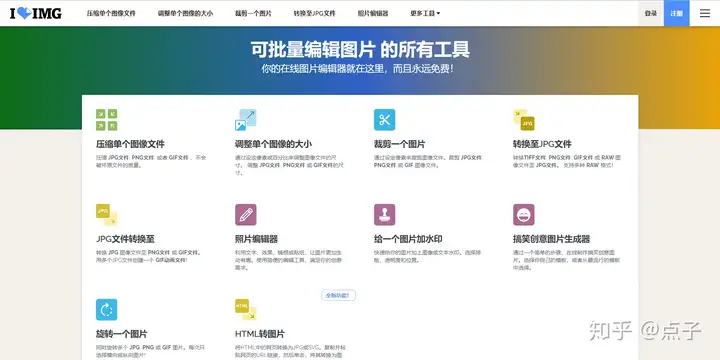The height and width of the screenshot is (360, 720).
Task: Open the 照片编辑器 card title
Action: 256,239
